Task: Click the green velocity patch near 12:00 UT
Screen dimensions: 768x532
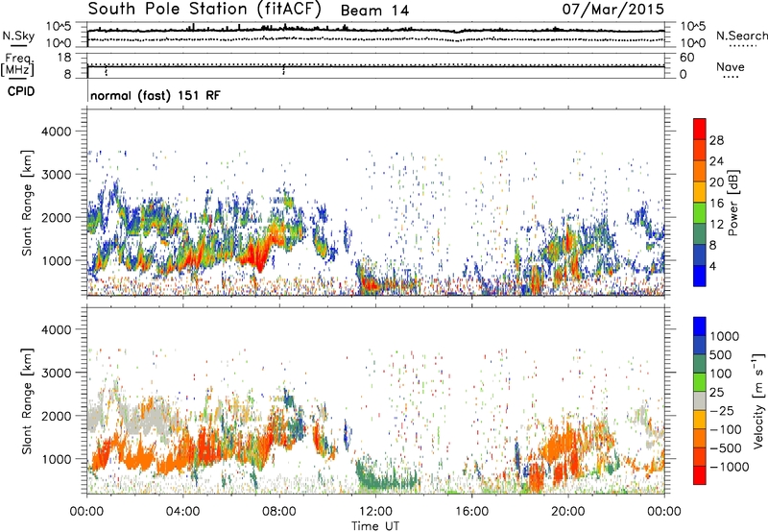Action: 385,477
